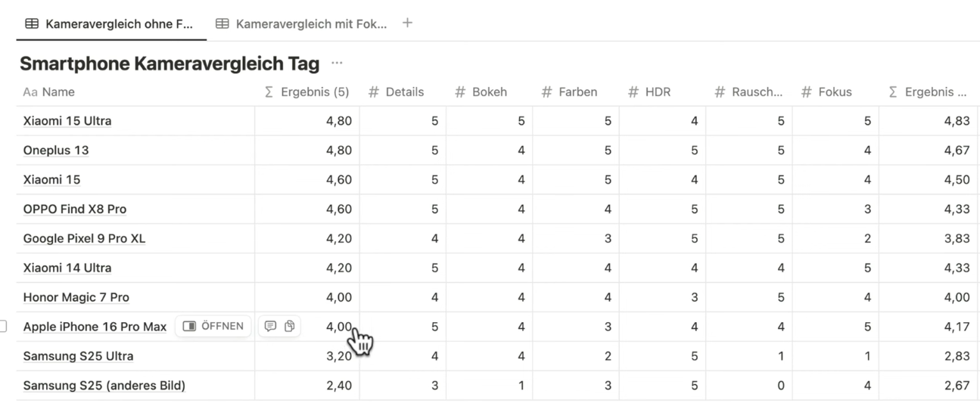Open the Details column header menu
The height and width of the screenshot is (403, 980).
[404, 92]
